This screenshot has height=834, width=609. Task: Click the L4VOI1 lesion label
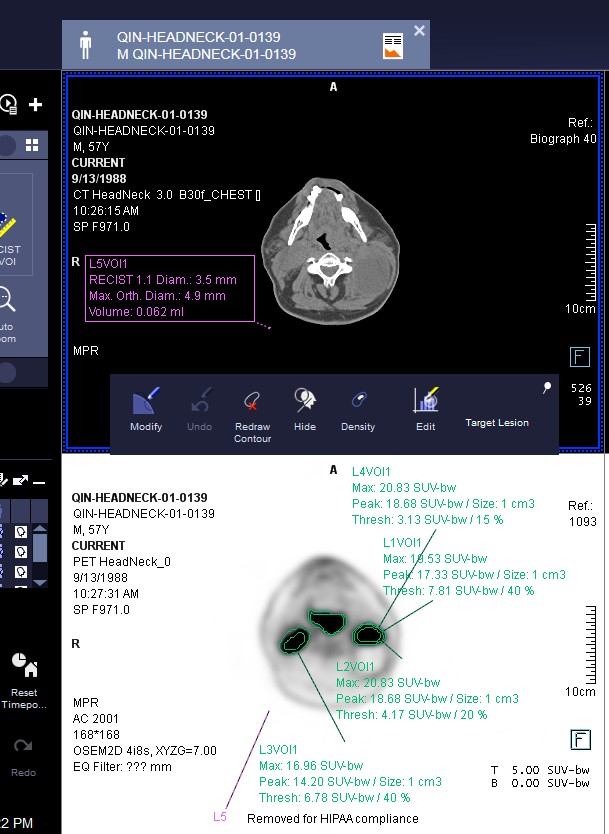(371, 472)
